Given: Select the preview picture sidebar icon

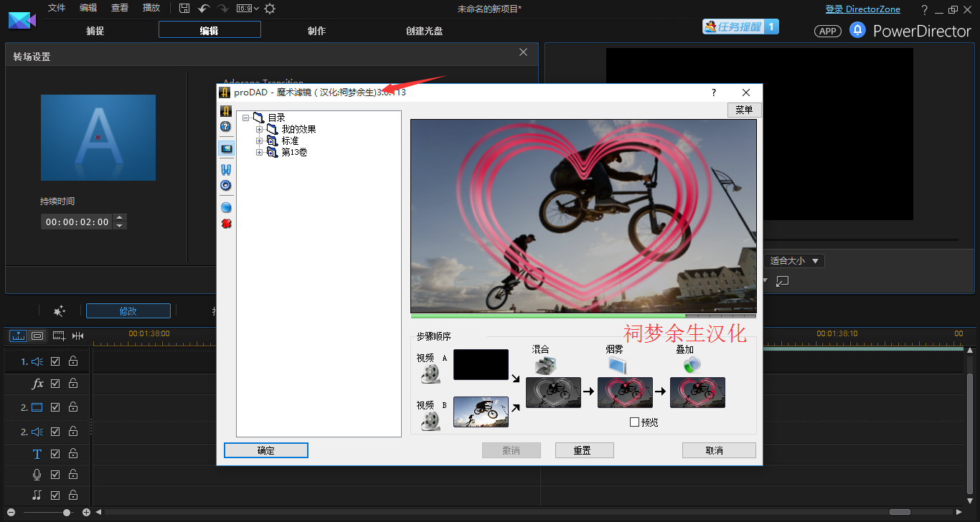Looking at the screenshot, I should point(226,148).
